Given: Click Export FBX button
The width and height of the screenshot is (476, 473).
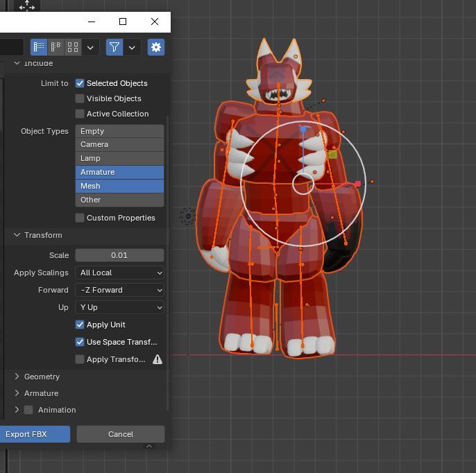Looking at the screenshot, I should point(35,434).
